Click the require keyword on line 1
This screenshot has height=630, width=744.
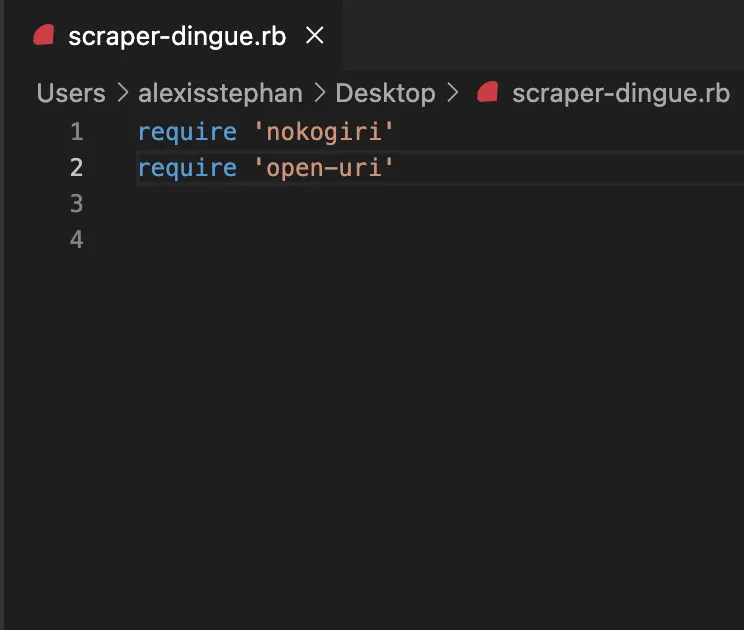[x=187, y=132]
